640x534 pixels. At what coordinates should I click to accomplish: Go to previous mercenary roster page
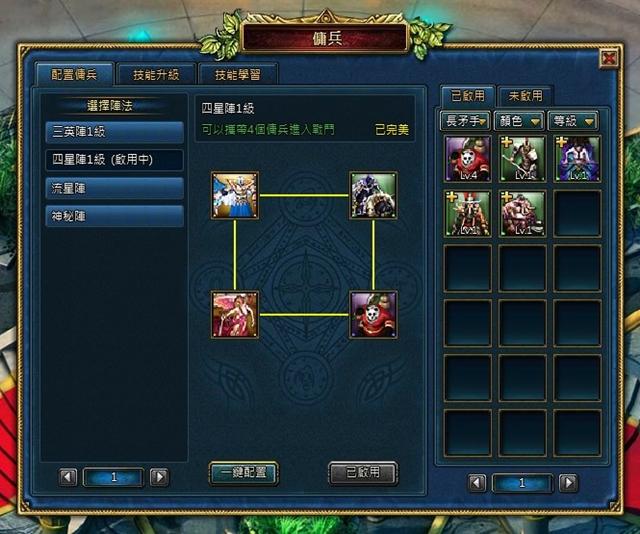coord(476,483)
